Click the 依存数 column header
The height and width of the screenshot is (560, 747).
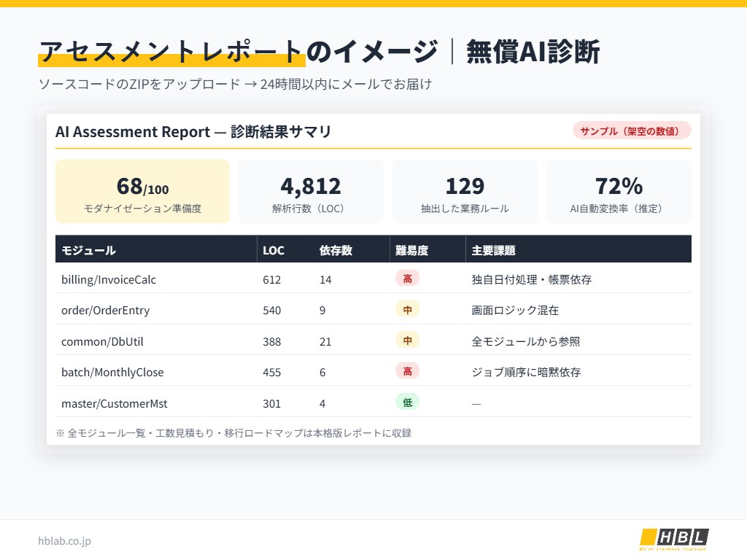point(352,250)
